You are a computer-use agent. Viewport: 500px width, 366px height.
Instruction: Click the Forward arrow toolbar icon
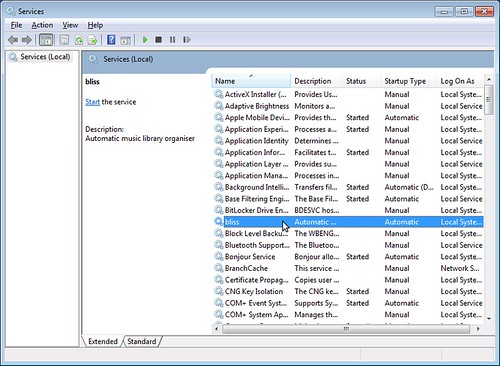(27, 40)
